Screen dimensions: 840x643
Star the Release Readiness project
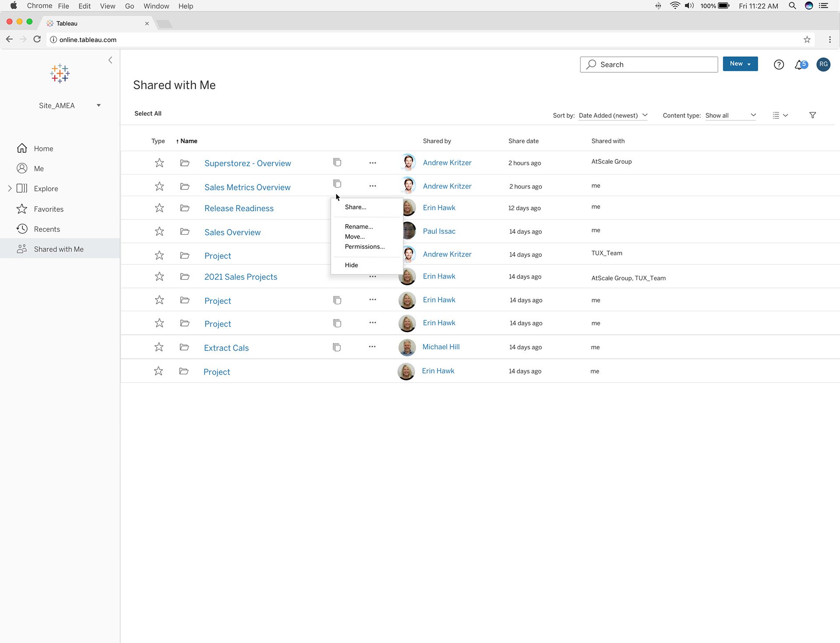click(x=159, y=208)
